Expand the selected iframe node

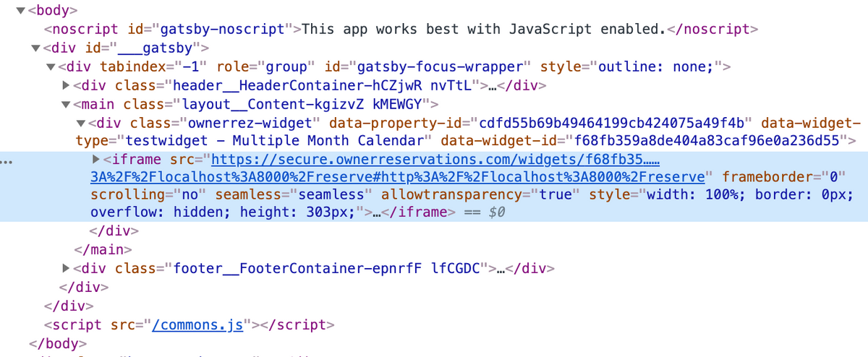(97, 158)
